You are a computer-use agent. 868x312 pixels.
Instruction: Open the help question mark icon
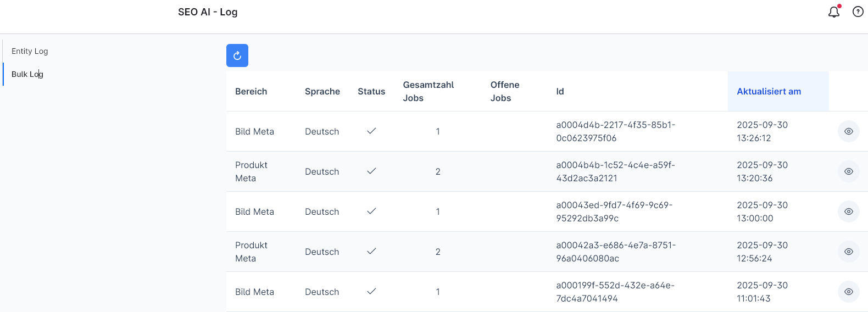(858, 12)
